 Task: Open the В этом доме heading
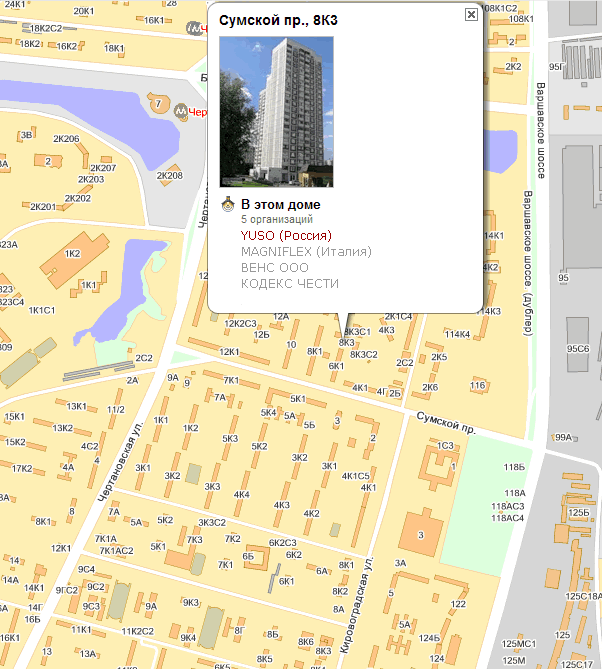click(x=280, y=204)
